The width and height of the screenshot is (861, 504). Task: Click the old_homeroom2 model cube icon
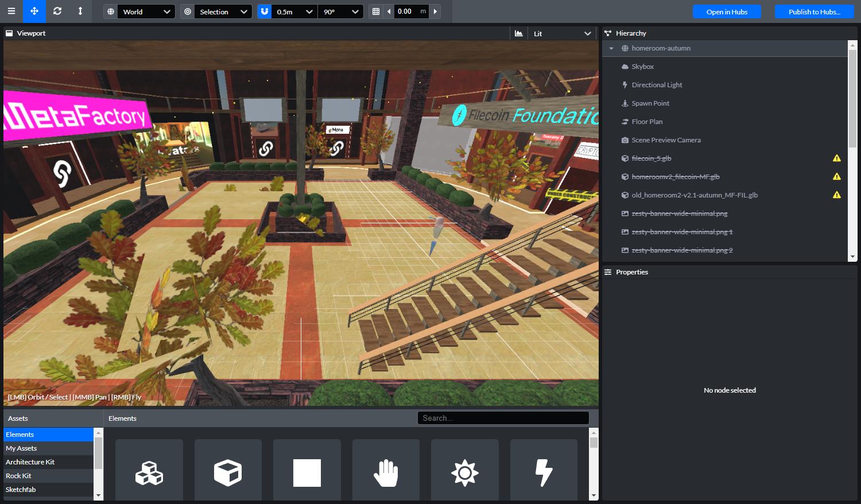(x=625, y=195)
